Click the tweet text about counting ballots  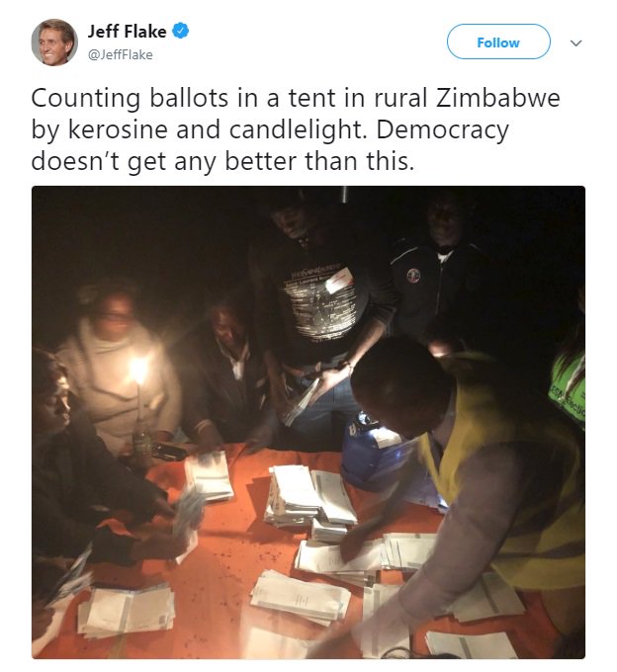coord(296,129)
